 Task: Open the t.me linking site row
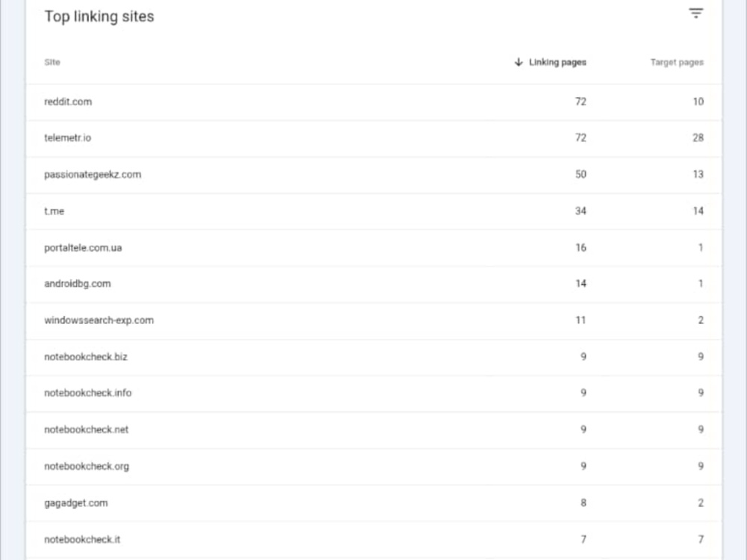point(374,211)
